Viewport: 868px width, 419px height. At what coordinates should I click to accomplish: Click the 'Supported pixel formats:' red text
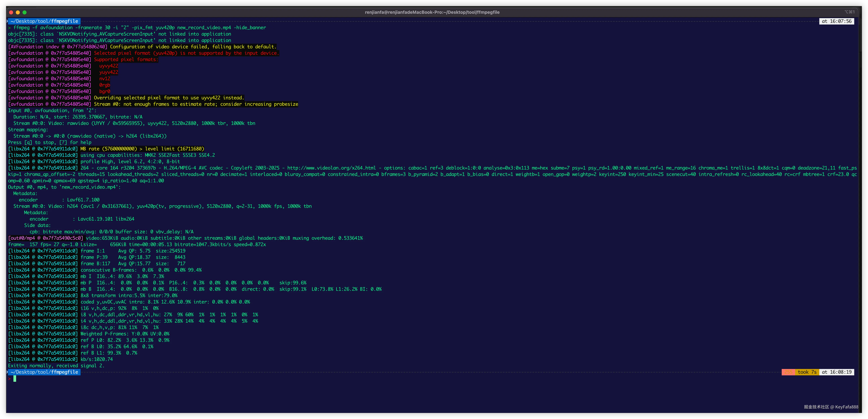coord(126,60)
